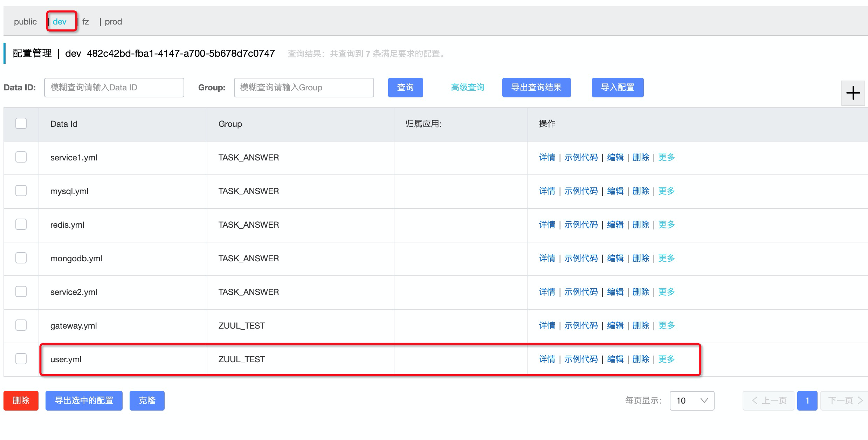
Task: Click the blue 查询 search button
Action: [x=405, y=88]
